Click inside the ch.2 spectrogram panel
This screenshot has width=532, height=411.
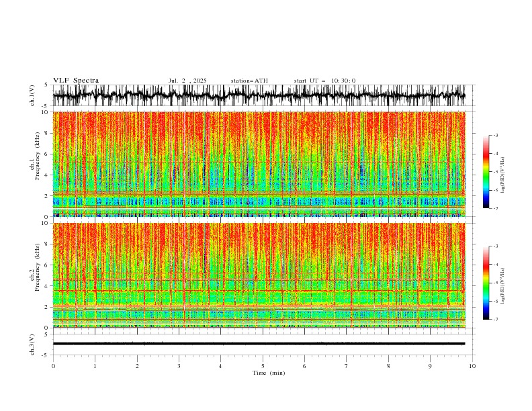pos(259,275)
